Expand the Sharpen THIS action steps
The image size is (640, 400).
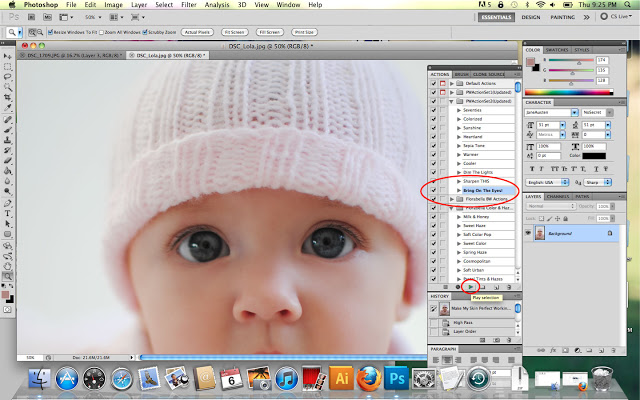point(459,181)
